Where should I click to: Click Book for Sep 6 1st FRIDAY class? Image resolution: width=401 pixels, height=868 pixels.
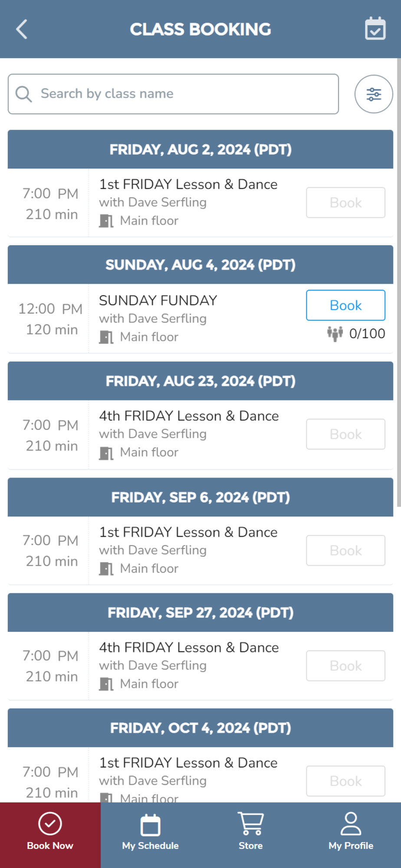click(345, 550)
